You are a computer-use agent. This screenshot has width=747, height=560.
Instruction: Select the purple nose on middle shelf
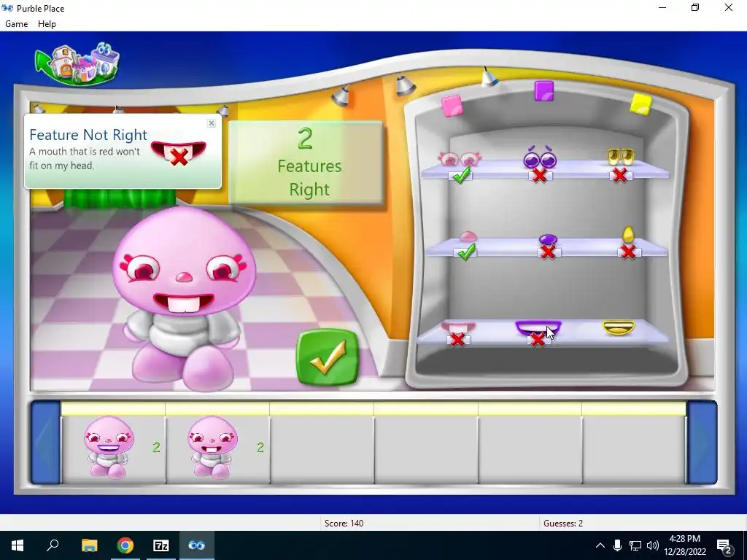(548, 238)
